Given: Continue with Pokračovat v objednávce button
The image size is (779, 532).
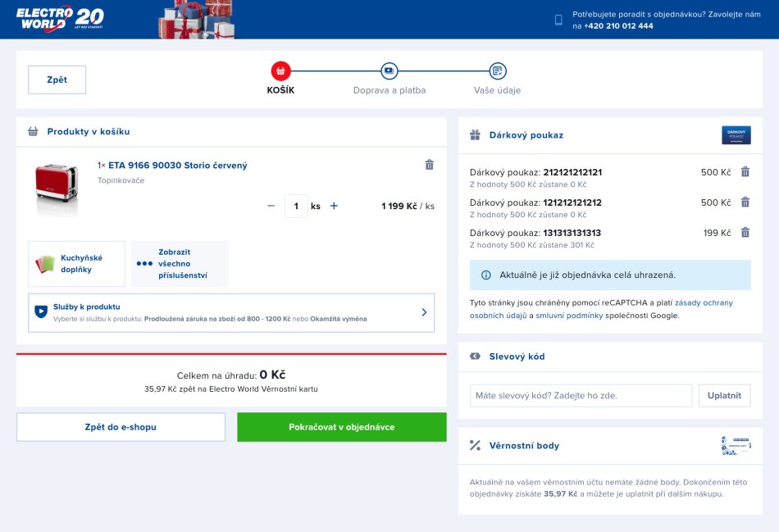Looking at the screenshot, I should pos(341,427).
